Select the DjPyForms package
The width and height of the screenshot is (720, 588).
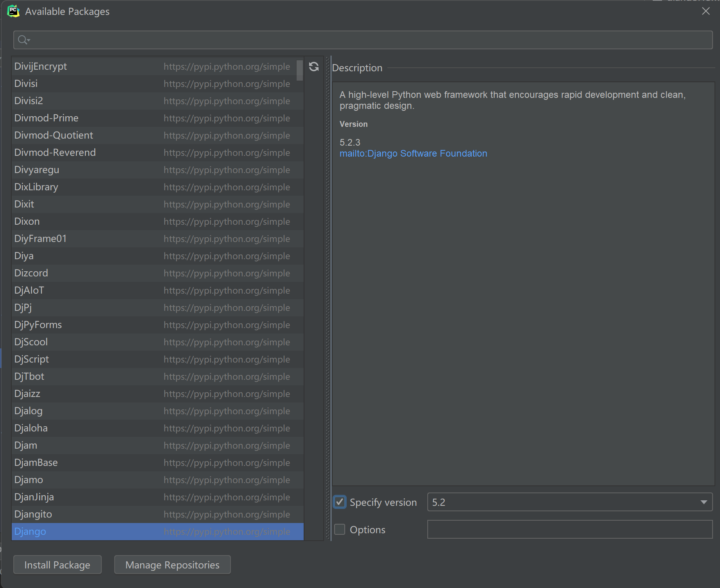pyautogui.click(x=158, y=325)
